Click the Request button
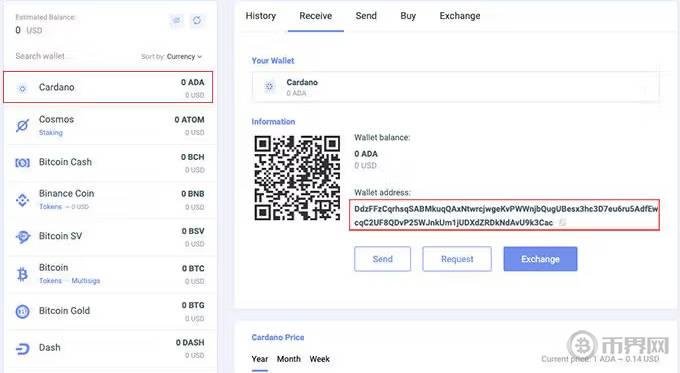Image resolution: width=680 pixels, height=373 pixels. (x=457, y=259)
